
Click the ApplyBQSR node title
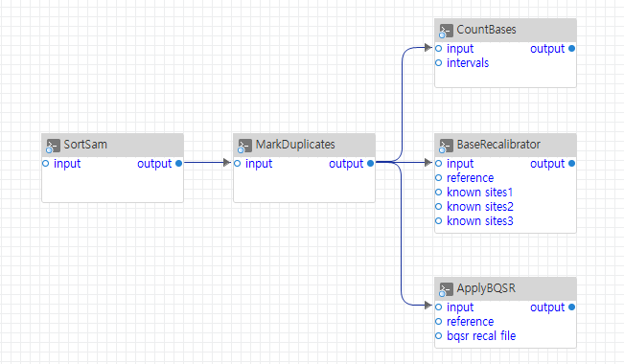coord(486,288)
